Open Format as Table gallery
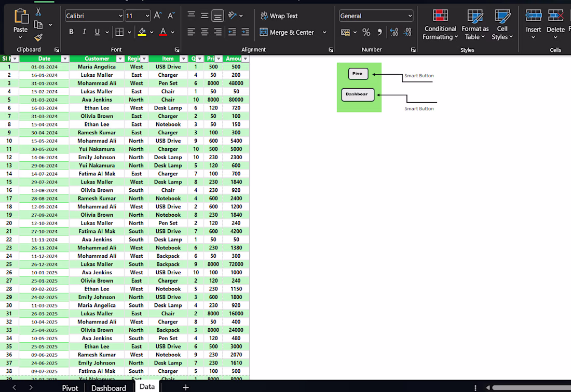Screen dimensions: 571x392 [x=475, y=25]
